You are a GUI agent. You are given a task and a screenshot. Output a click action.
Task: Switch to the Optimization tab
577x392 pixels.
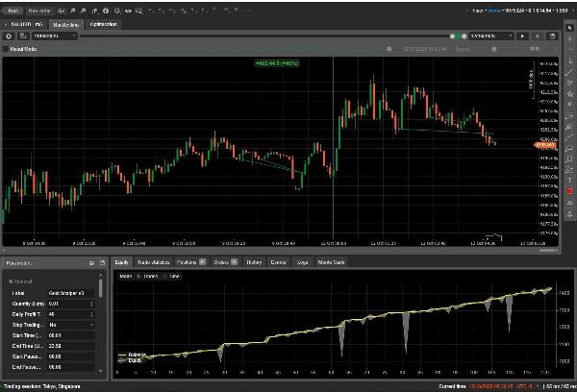tap(103, 24)
